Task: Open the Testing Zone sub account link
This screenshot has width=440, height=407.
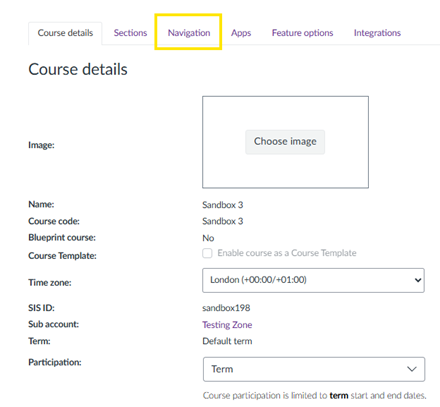Action: pos(227,325)
